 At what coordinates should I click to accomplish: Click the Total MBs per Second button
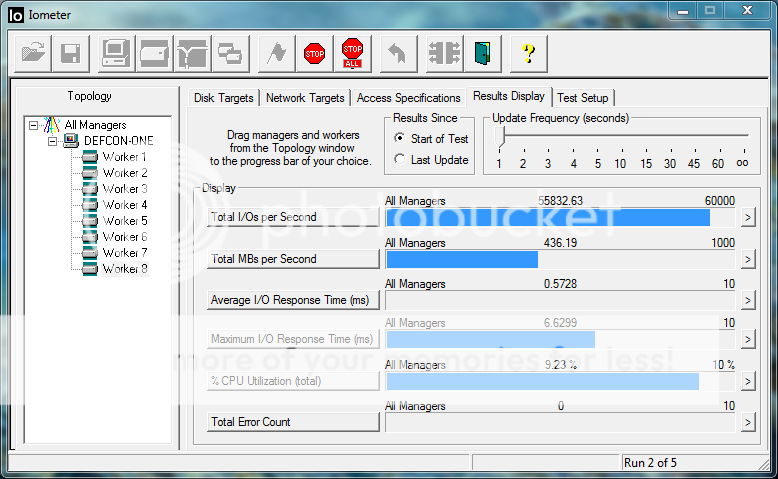pos(293,259)
